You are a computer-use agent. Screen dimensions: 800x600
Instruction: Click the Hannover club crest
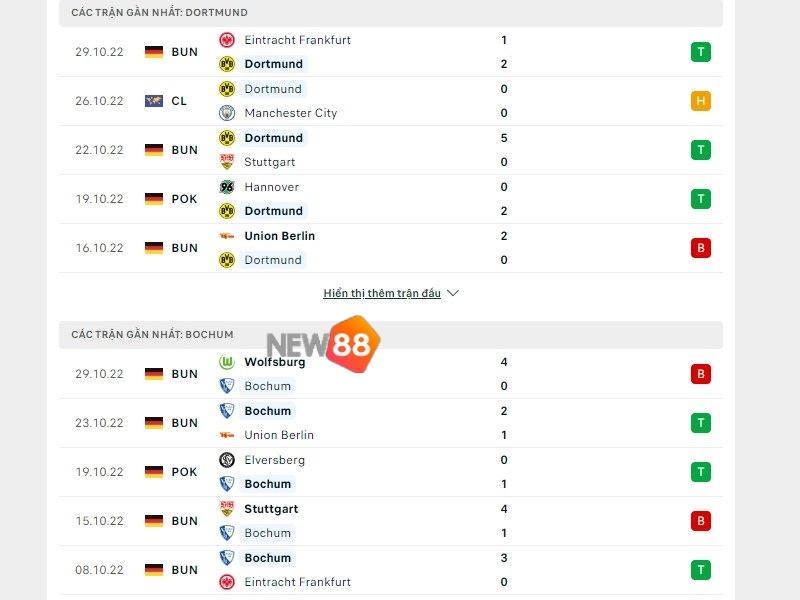(x=227, y=187)
